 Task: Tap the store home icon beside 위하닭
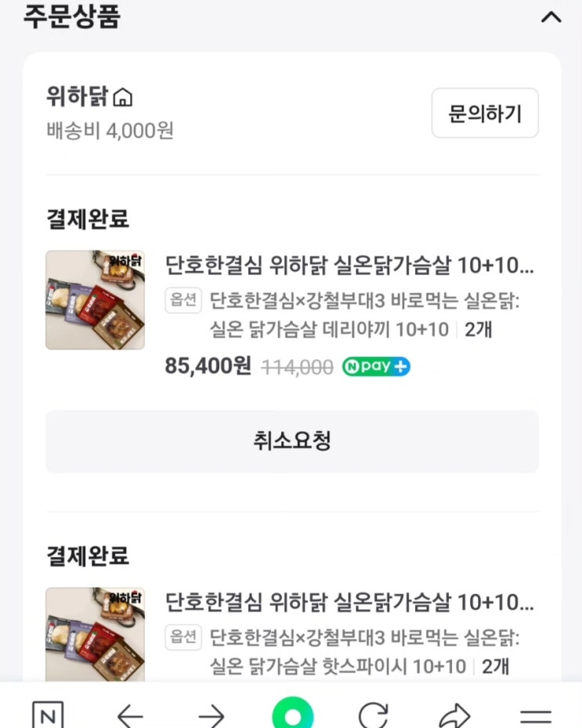[123, 98]
